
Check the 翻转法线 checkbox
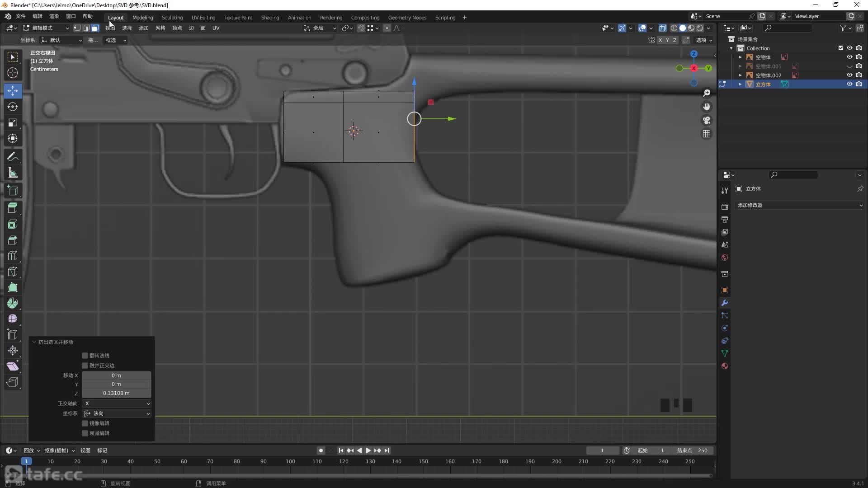(85, 356)
